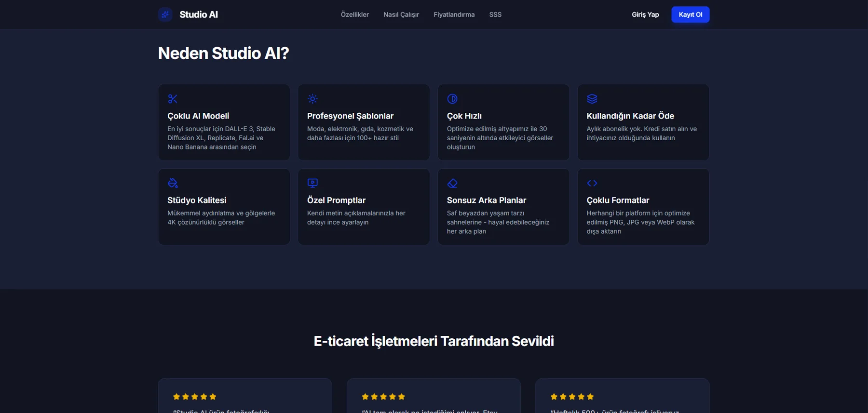The width and height of the screenshot is (868, 413).
Task: Click E-ticaret İşletmeleri Tarafından Sevildi heading
Action: pyautogui.click(x=434, y=341)
